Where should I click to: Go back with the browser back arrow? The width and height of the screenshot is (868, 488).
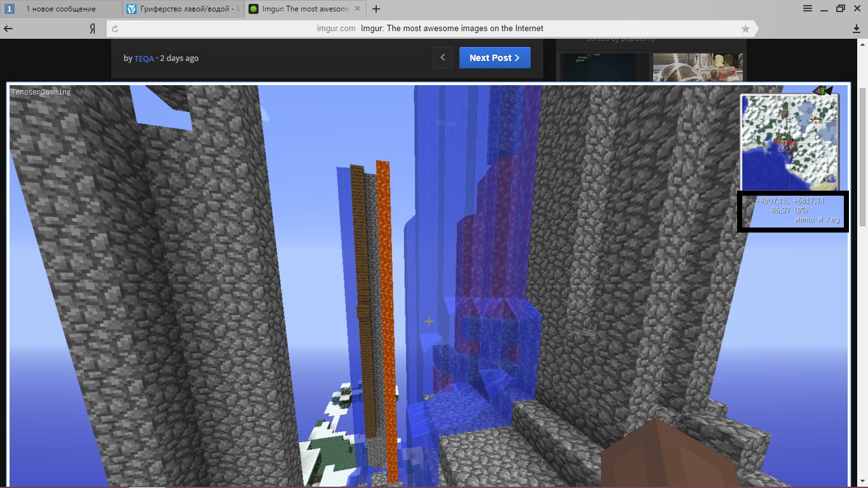click(x=9, y=29)
